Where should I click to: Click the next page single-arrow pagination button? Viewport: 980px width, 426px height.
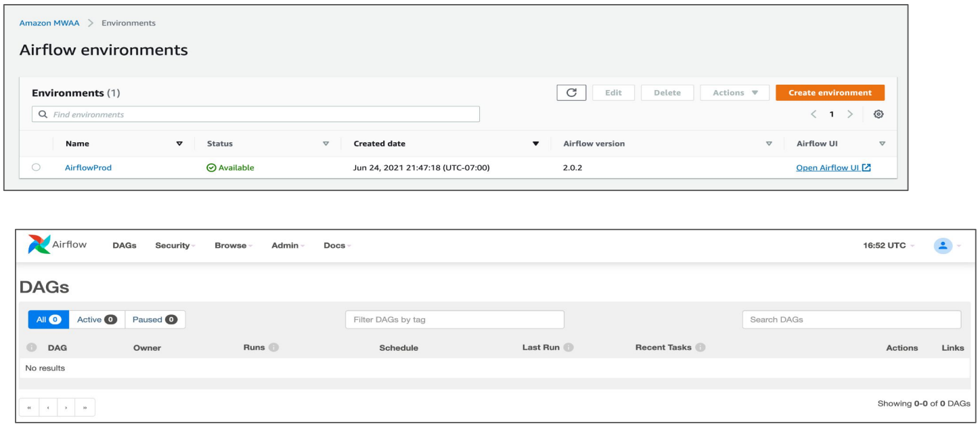point(66,408)
